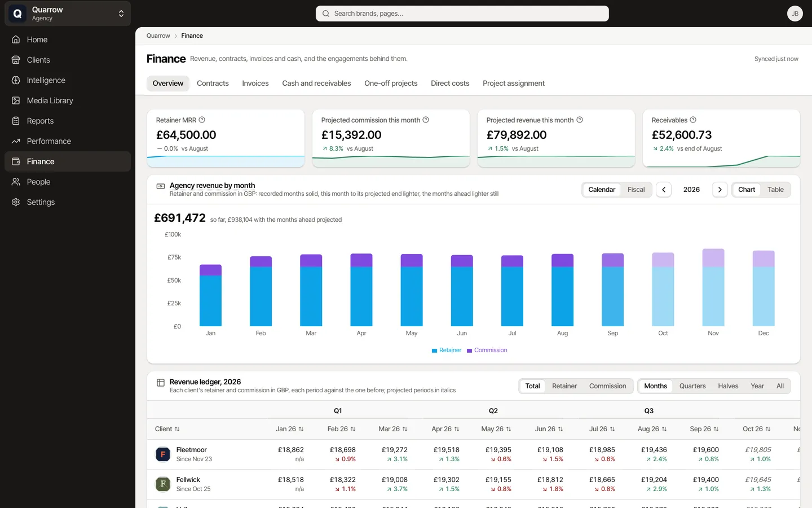Open the Direct costs tab

point(450,83)
